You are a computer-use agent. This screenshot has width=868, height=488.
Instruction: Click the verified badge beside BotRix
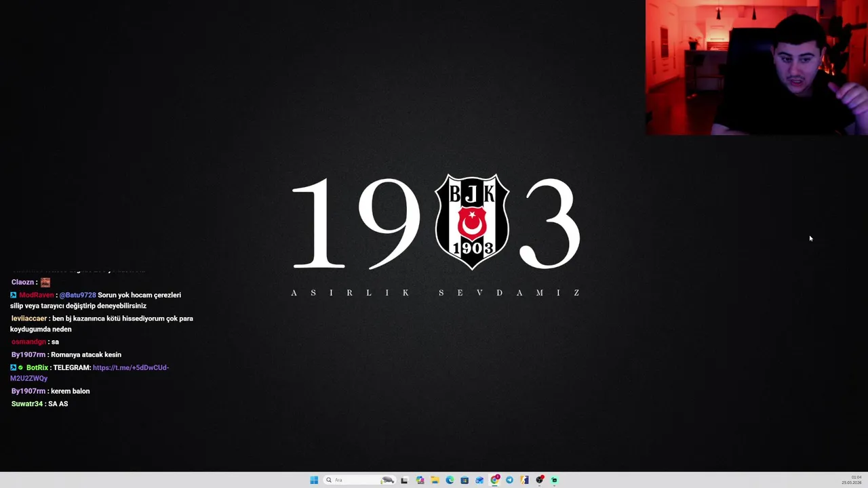tap(21, 367)
